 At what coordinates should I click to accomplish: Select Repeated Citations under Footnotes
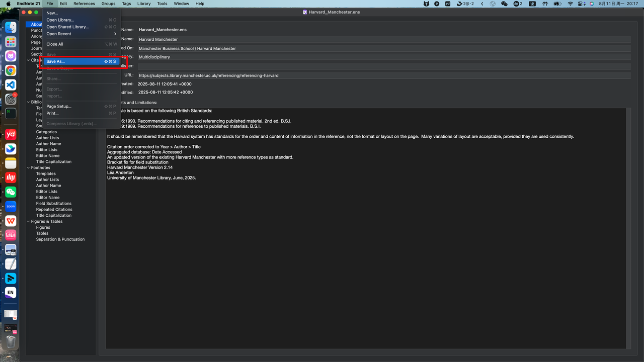pos(54,210)
